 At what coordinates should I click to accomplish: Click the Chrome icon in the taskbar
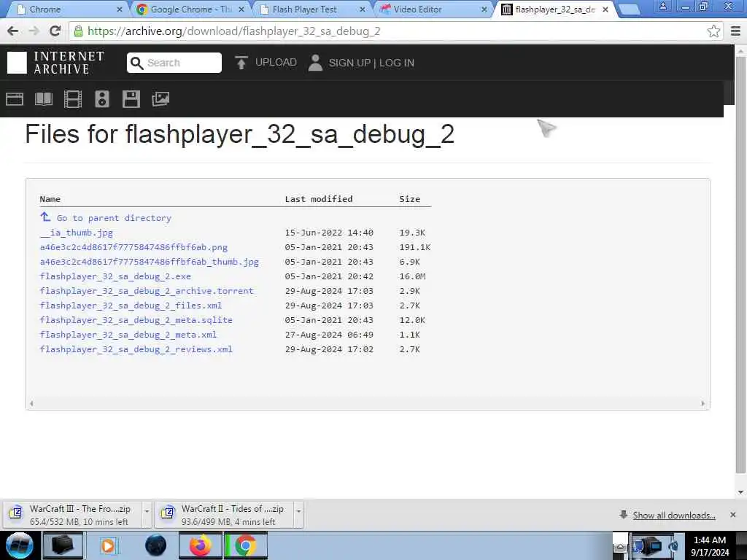tap(245, 545)
